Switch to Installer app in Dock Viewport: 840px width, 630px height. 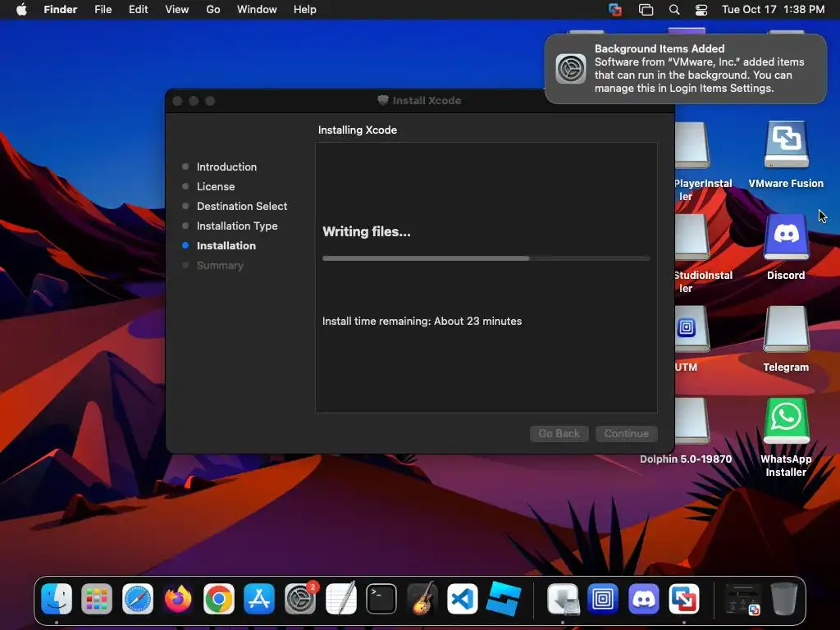563,598
